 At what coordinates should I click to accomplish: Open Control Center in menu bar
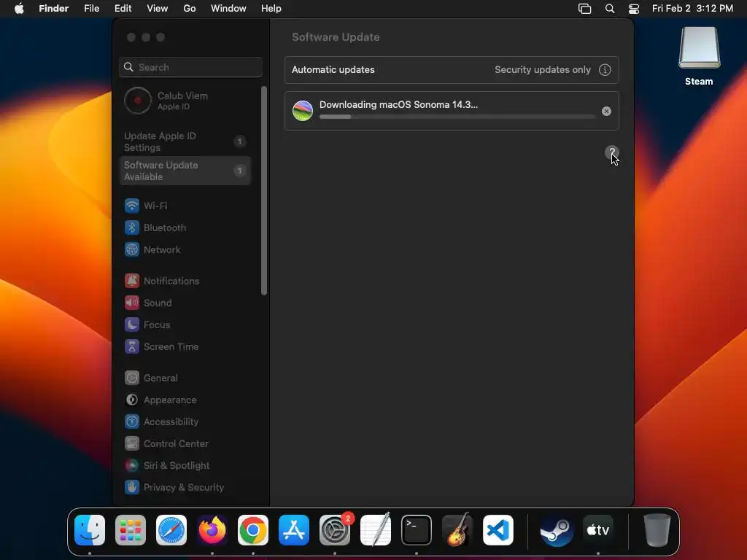(x=634, y=9)
